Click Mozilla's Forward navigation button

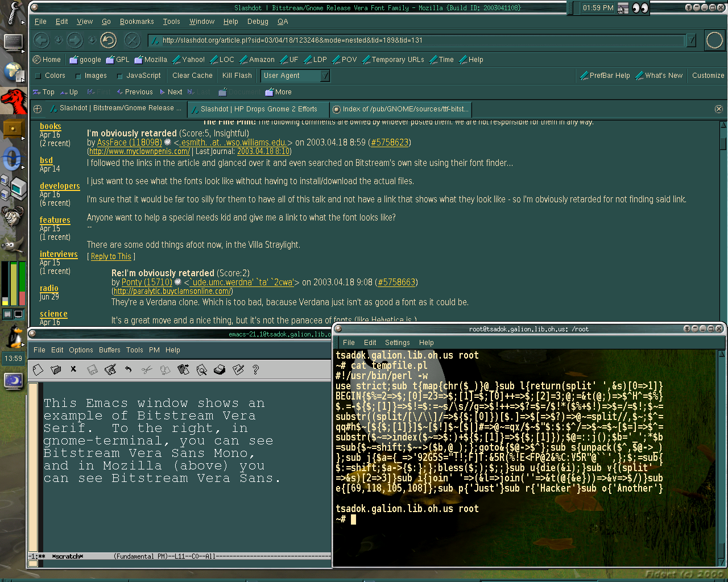coord(75,40)
